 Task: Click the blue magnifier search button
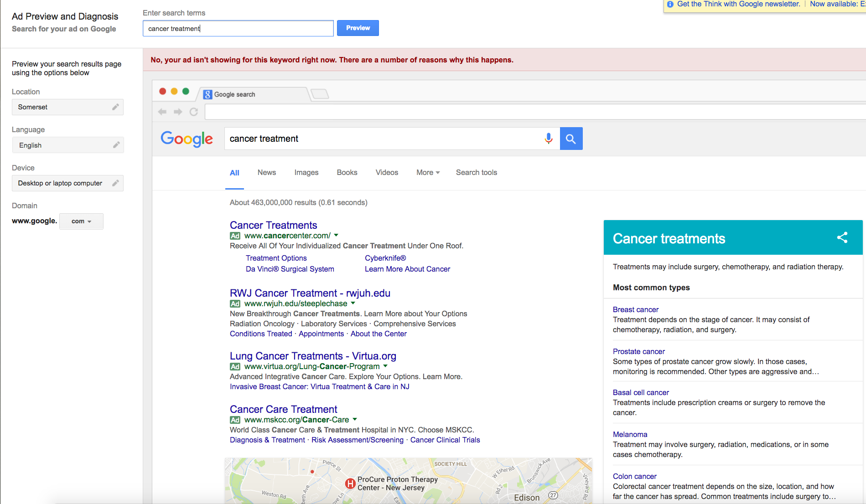point(571,139)
